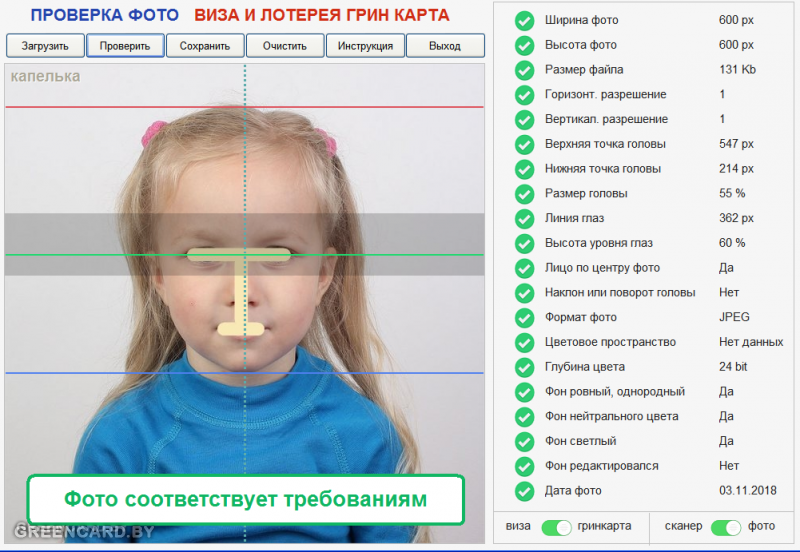The image size is (800, 552).
Task: Exit the app via Выход button
Action: (445, 46)
